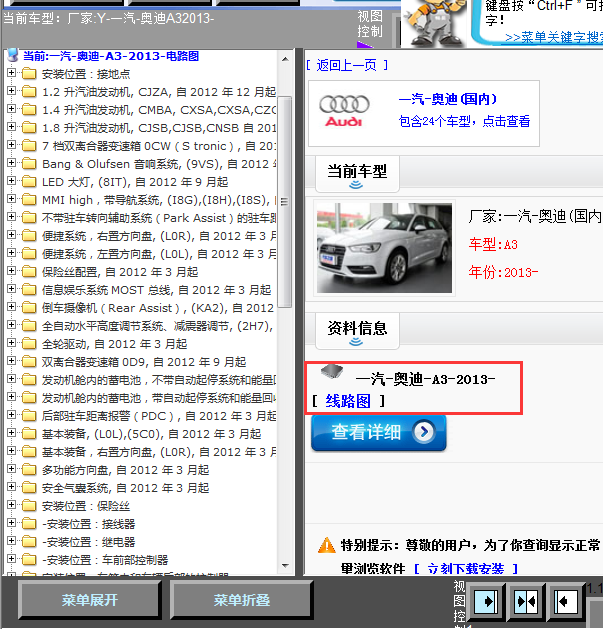The image size is (603, 629).
Task: Select 发动机舱内的蓄电池，带自动起停系统 item
Action: pyautogui.click(x=159, y=398)
